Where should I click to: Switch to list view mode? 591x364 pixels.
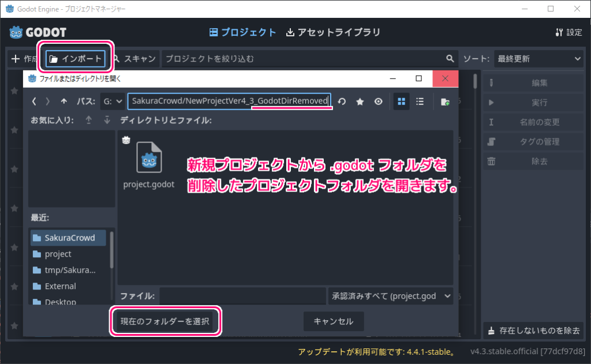coord(420,101)
